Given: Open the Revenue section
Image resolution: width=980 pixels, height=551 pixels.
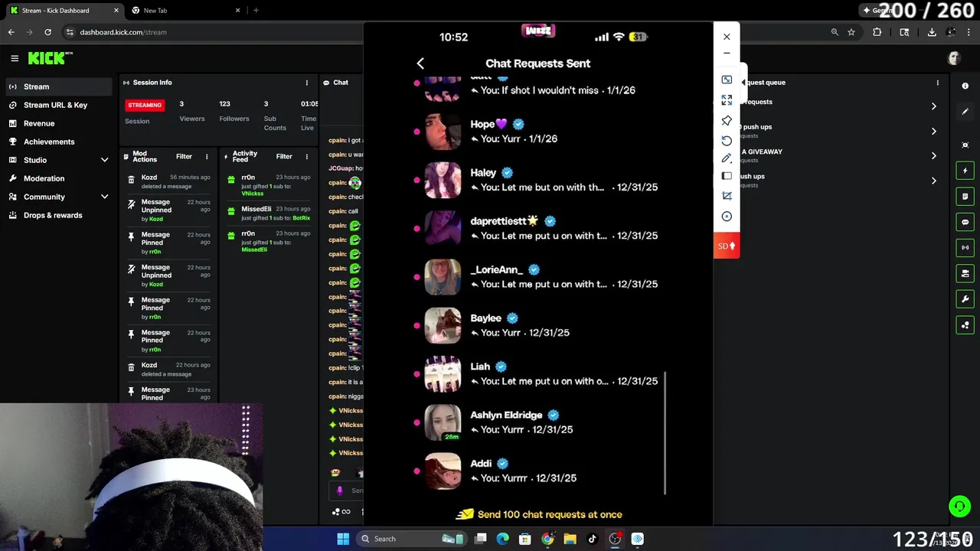Looking at the screenshot, I should (x=59, y=123).
